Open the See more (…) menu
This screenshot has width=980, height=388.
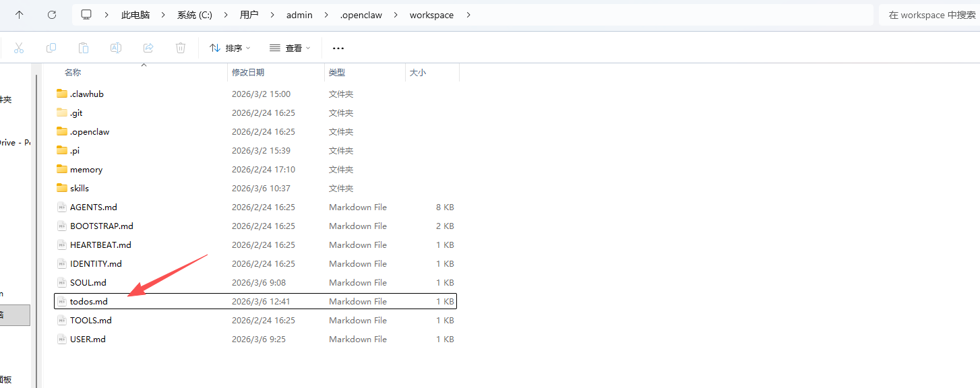(x=338, y=48)
